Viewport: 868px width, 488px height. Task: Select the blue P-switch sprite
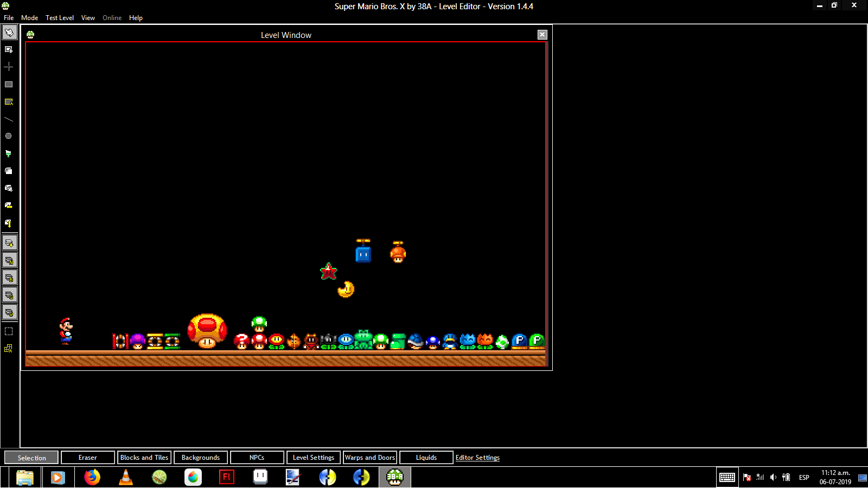pyautogui.click(x=519, y=341)
